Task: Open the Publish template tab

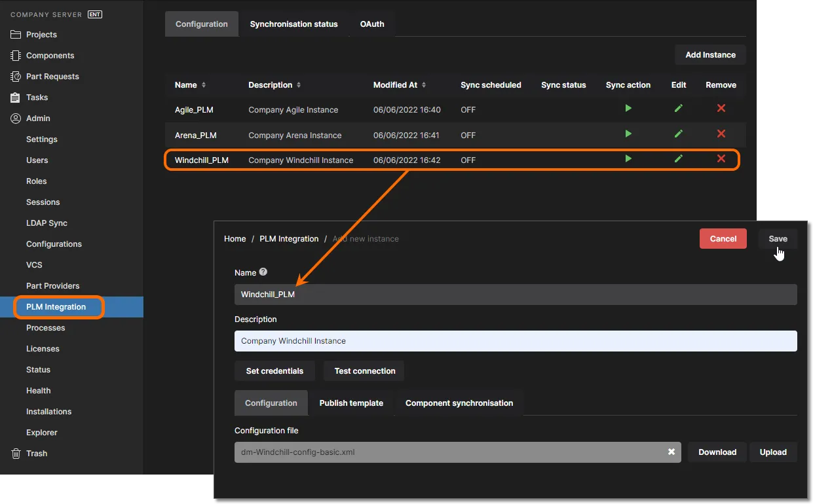Action: pyautogui.click(x=351, y=403)
